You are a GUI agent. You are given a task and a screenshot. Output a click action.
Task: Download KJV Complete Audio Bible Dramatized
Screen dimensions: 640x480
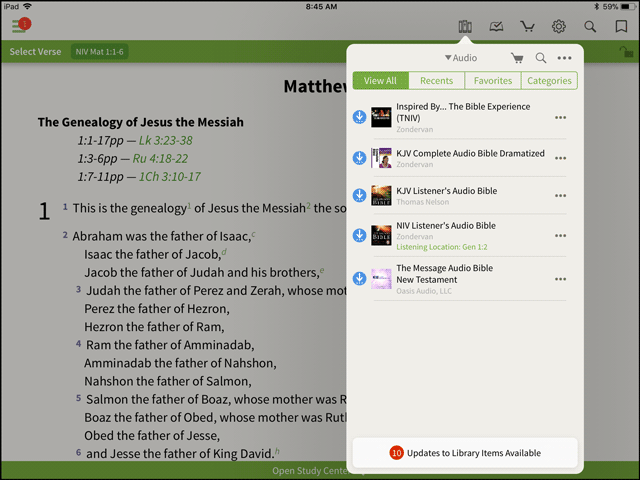click(359, 158)
